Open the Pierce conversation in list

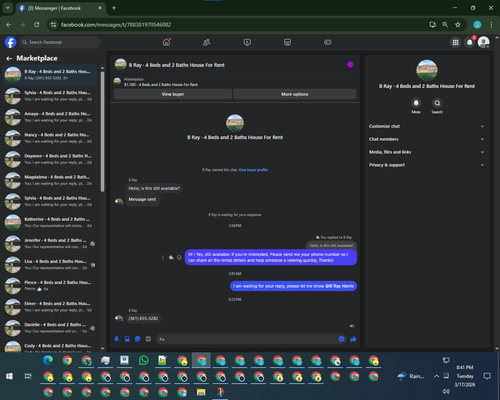50,285
